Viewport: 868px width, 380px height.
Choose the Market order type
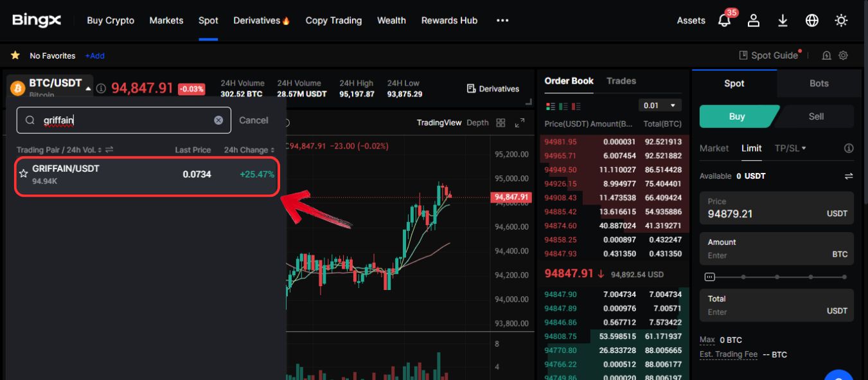point(714,148)
